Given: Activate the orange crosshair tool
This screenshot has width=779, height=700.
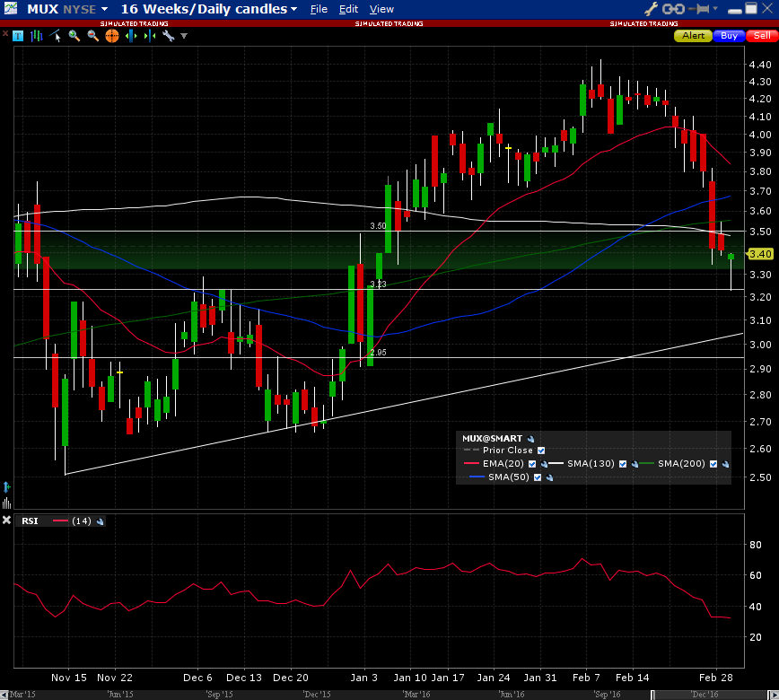Looking at the screenshot, I should point(112,36).
